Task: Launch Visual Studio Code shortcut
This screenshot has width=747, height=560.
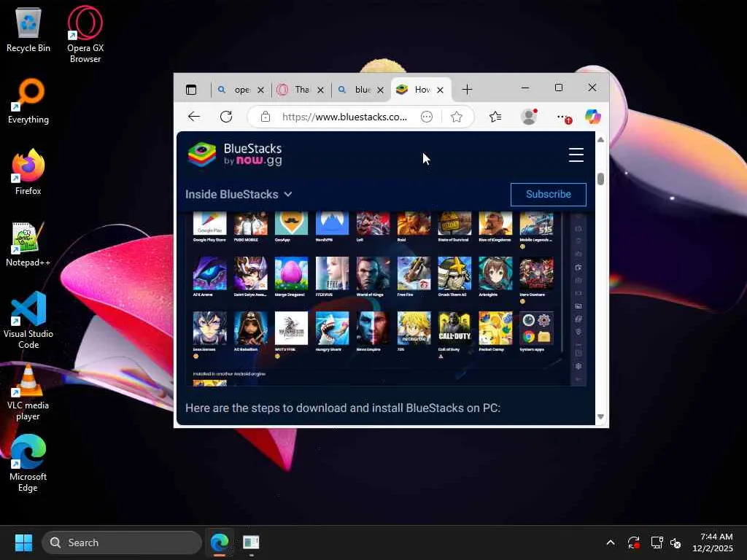Action: [28, 320]
